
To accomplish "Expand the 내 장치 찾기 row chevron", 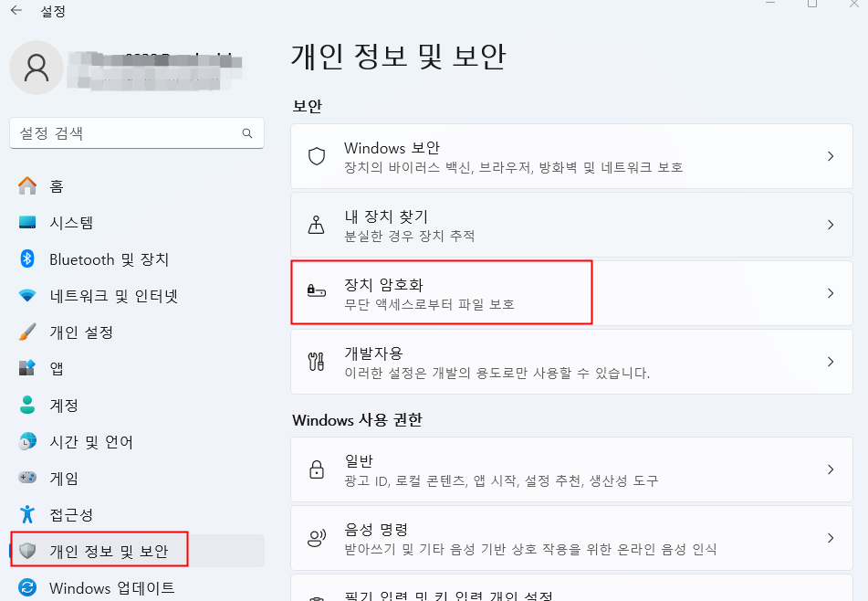I will tap(831, 224).
